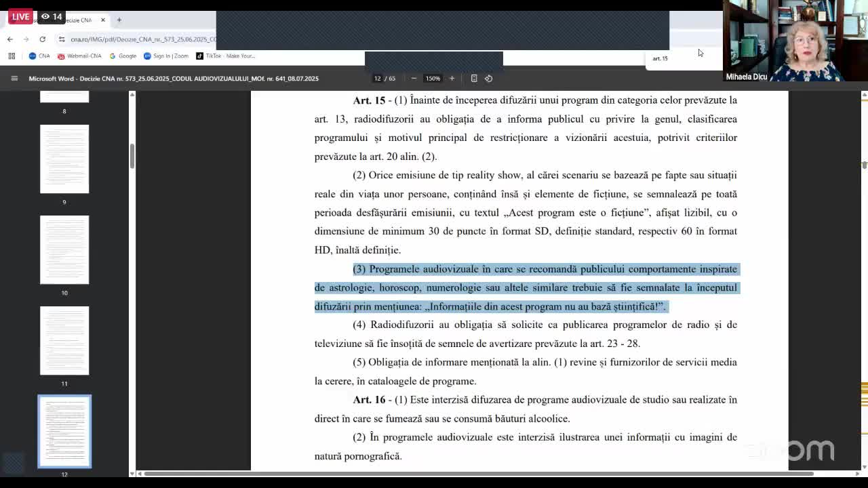Image resolution: width=868 pixels, height=488 pixels.
Task: Click the rotate counterclockwise icon
Action: point(488,79)
